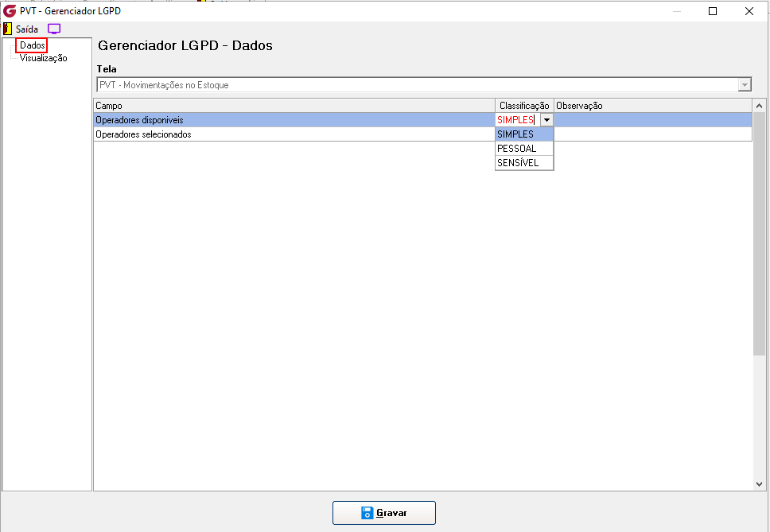The width and height of the screenshot is (770, 532).
Task: Click the purple monitor icon in toolbar
Action: point(54,29)
